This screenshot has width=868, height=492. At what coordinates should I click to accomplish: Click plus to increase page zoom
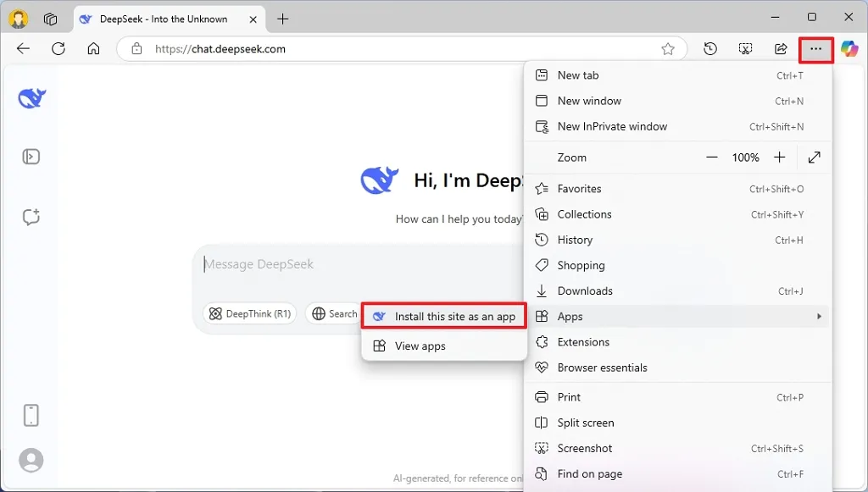[780, 158]
